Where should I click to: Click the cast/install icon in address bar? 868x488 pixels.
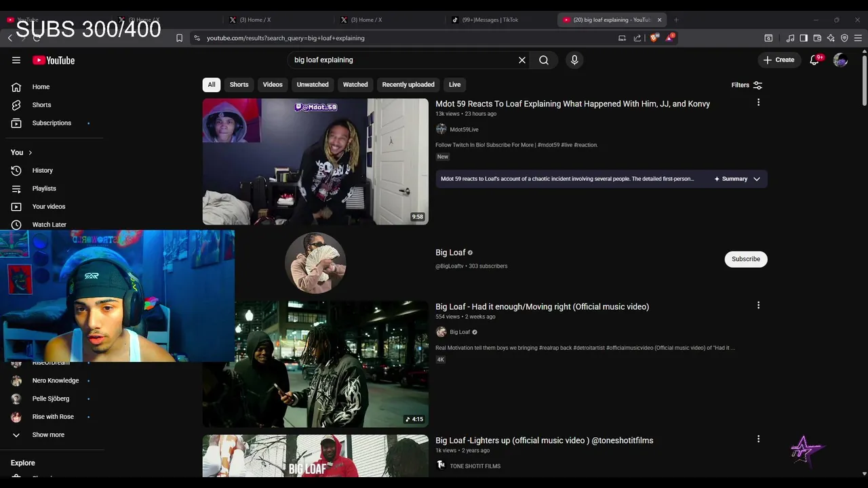click(622, 38)
